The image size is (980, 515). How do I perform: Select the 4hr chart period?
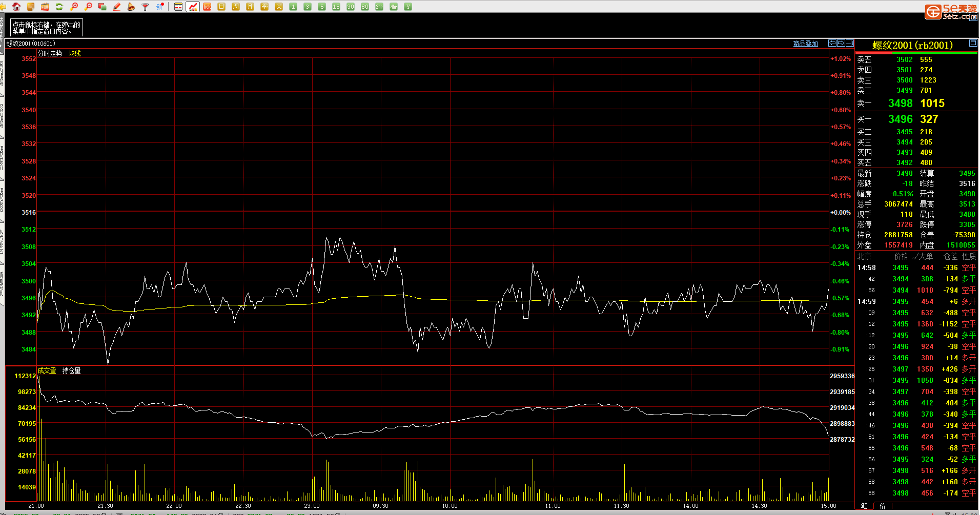pos(394,7)
